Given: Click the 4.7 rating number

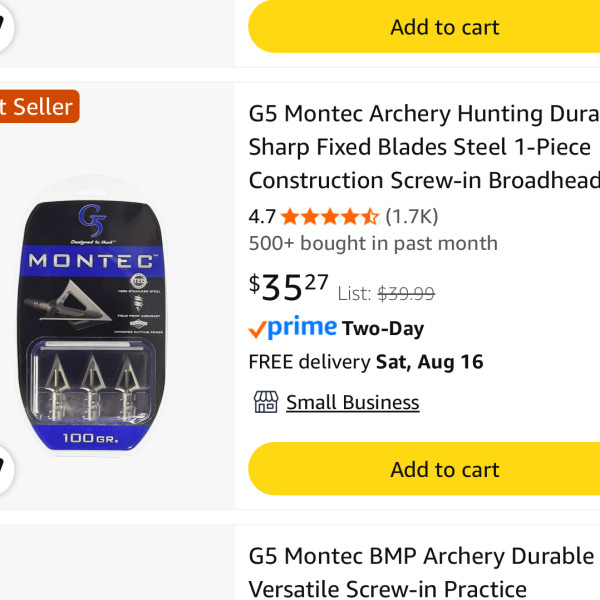Looking at the screenshot, I should click(262, 217).
